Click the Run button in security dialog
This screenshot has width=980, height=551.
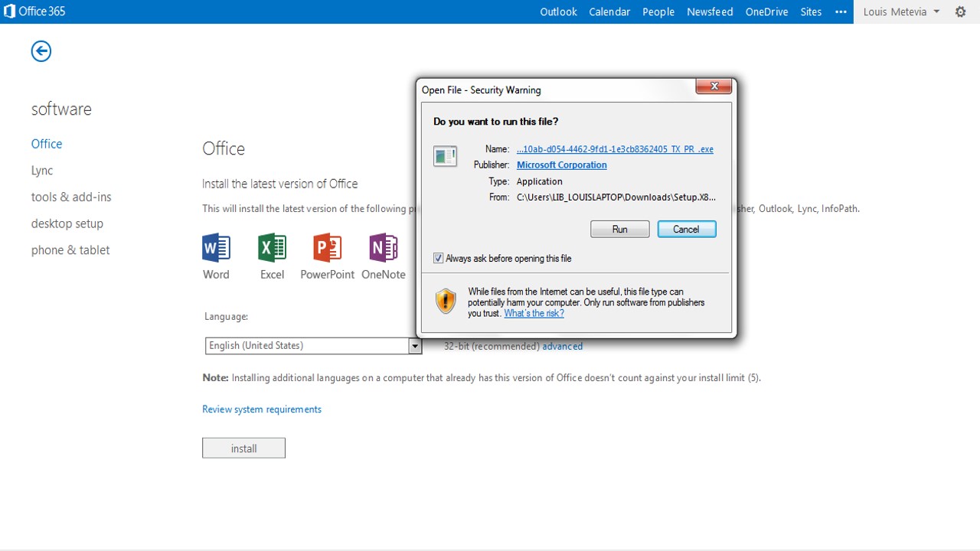620,229
